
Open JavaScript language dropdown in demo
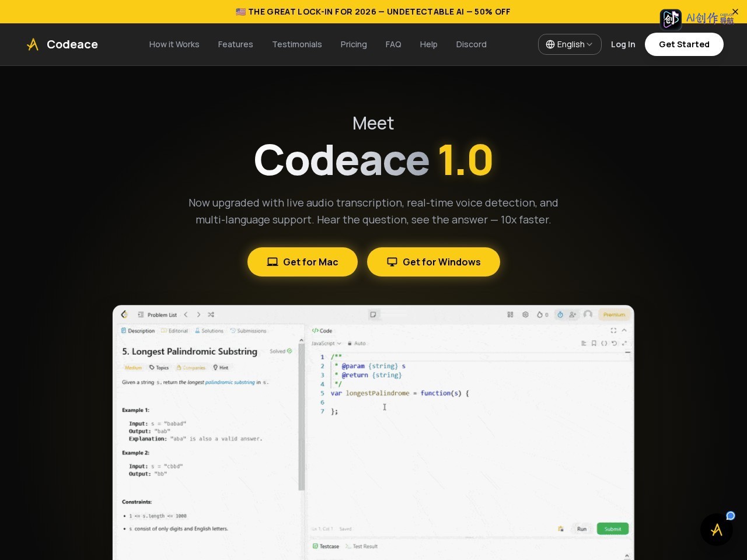pyautogui.click(x=326, y=344)
